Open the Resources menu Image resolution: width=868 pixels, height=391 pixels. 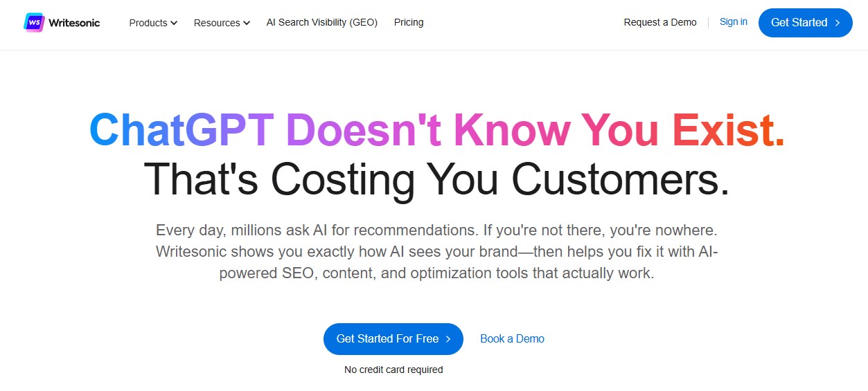coord(217,23)
